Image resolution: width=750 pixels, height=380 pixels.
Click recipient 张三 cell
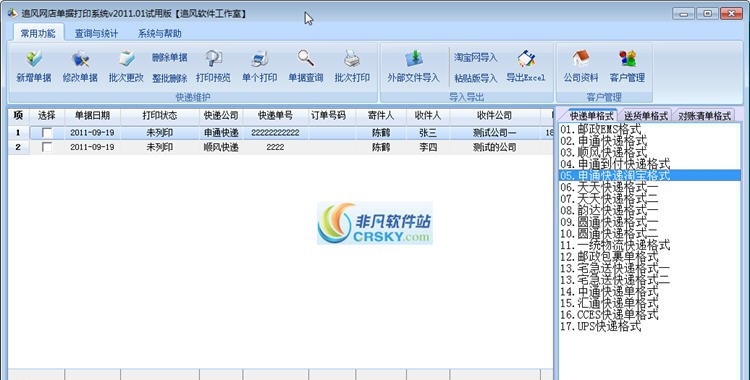click(x=428, y=133)
